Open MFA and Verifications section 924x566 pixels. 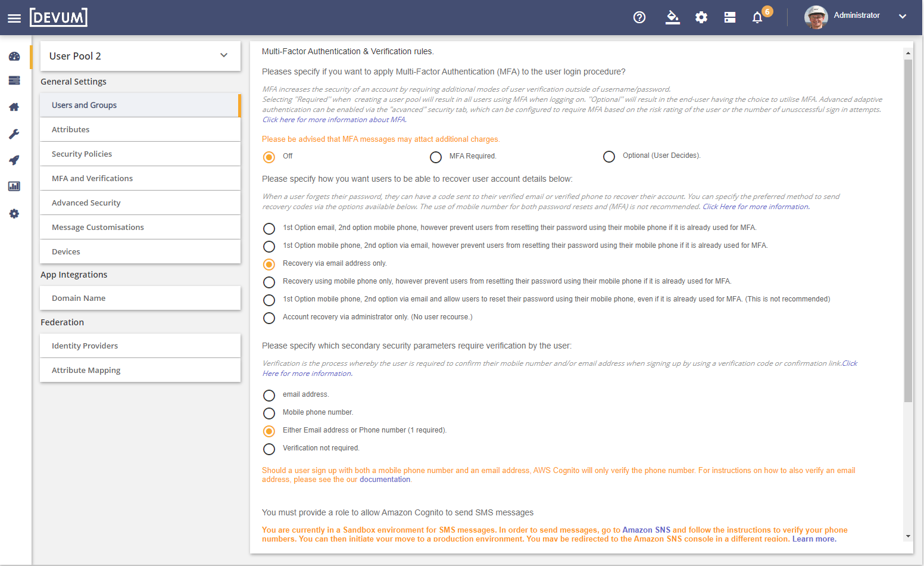pos(141,178)
